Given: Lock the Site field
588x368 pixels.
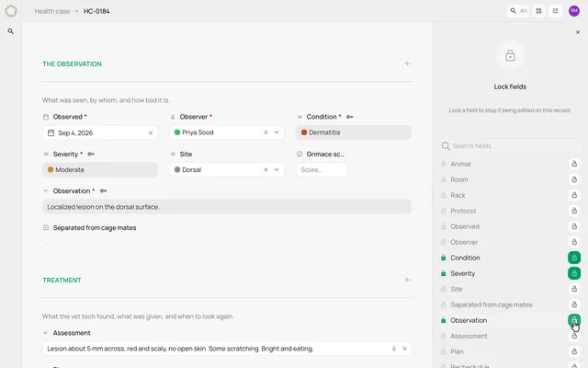Looking at the screenshot, I should point(574,289).
